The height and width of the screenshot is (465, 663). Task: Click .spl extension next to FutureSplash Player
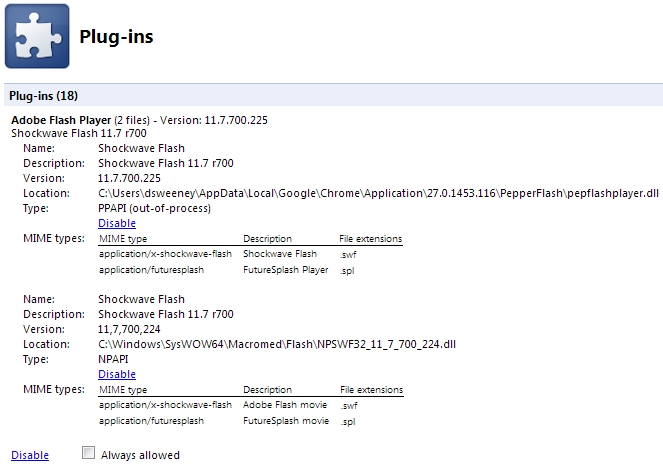(347, 271)
